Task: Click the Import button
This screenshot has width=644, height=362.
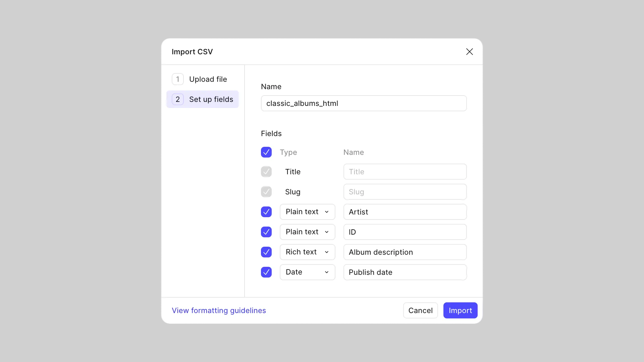Action: point(460,310)
